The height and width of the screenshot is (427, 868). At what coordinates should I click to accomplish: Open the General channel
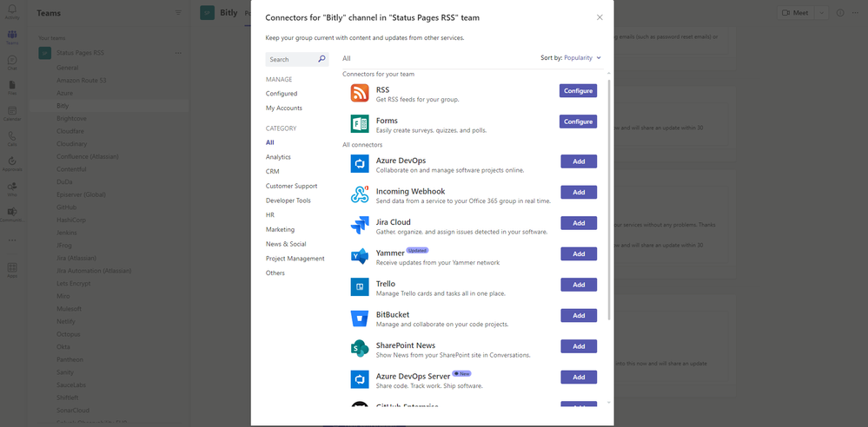[x=68, y=68]
